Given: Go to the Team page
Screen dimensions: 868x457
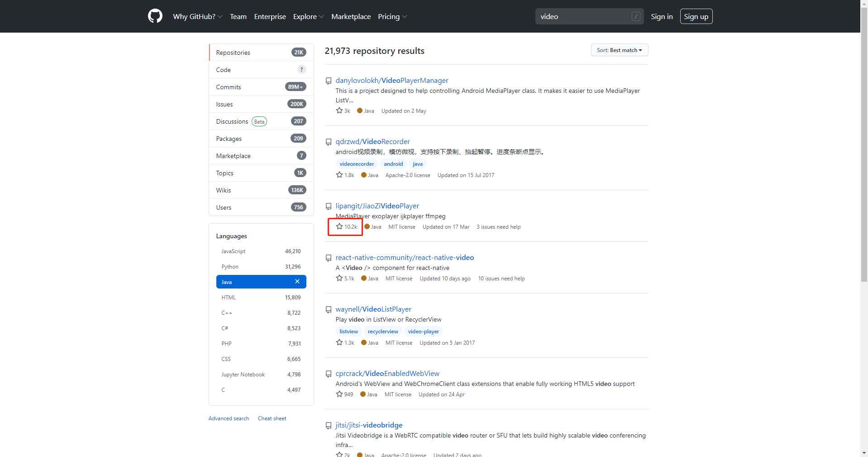Looking at the screenshot, I should [x=238, y=16].
